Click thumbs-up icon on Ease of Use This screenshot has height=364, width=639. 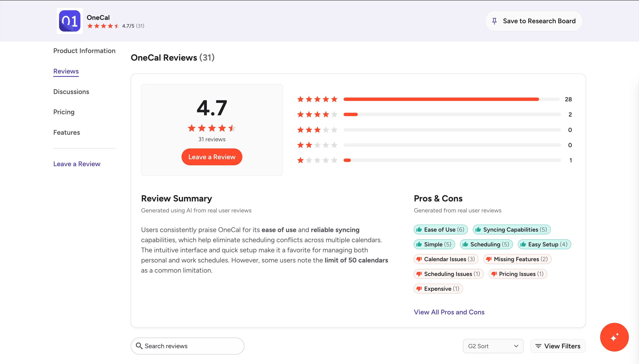[x=419, y=230]
